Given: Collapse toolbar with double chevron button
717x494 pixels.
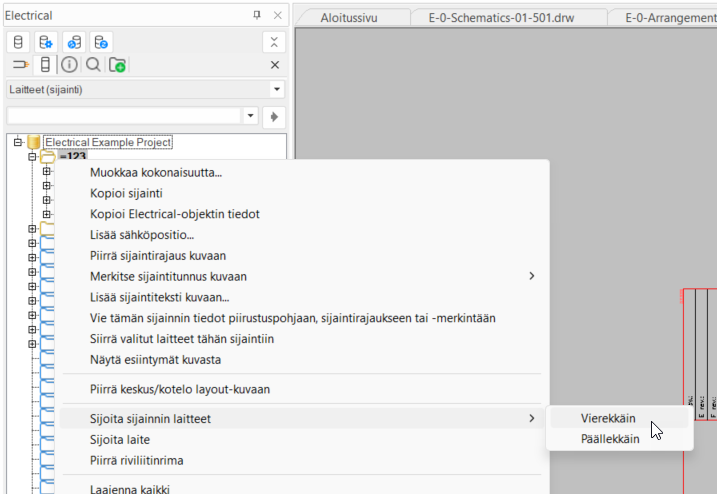Looking at the screenshot, I should click(x=275, y=42).
